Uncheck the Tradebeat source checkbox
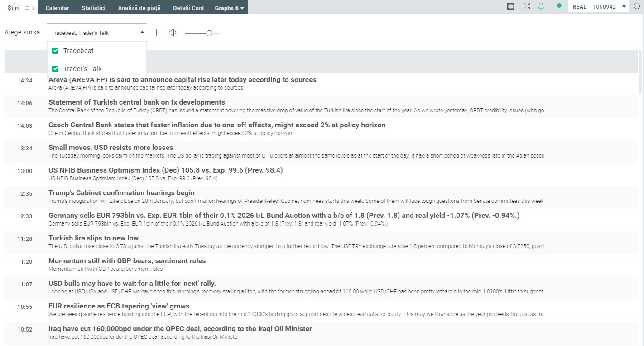 coord(56,51)
